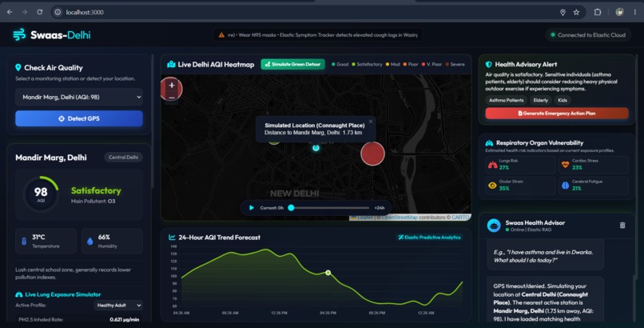
Task: Click the 98 AQI gauge circle
Action: pos(41,193)
